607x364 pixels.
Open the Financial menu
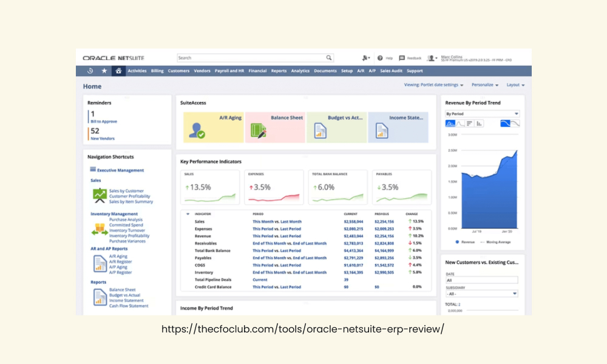(257, 71)
